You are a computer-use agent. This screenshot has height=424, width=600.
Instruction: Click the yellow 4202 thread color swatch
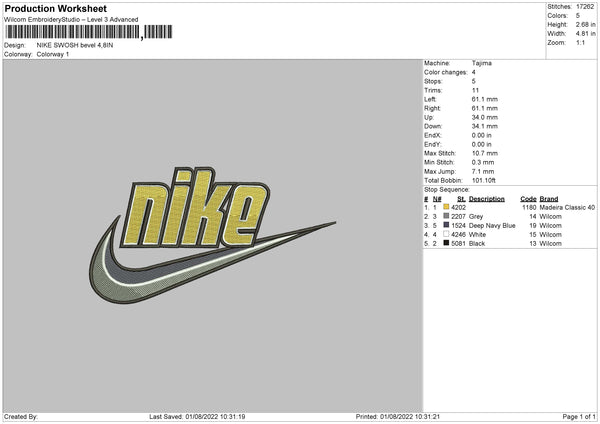(446, 207)
